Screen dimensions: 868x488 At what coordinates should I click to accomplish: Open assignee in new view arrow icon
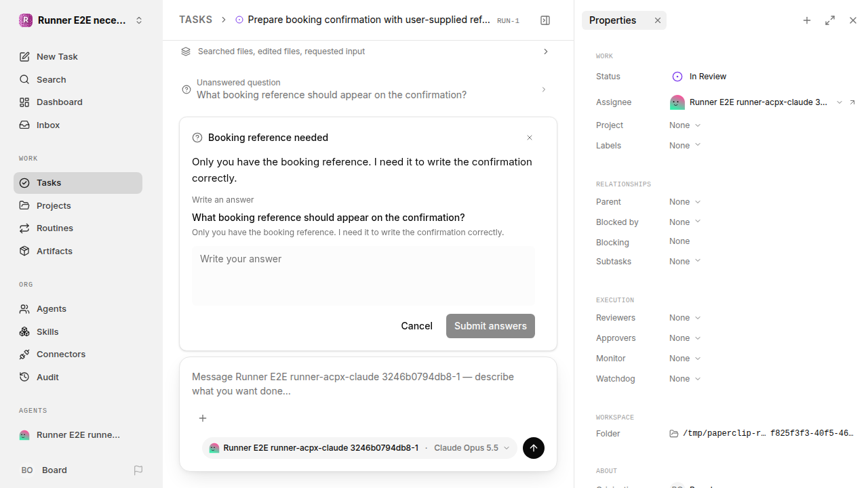852,102
